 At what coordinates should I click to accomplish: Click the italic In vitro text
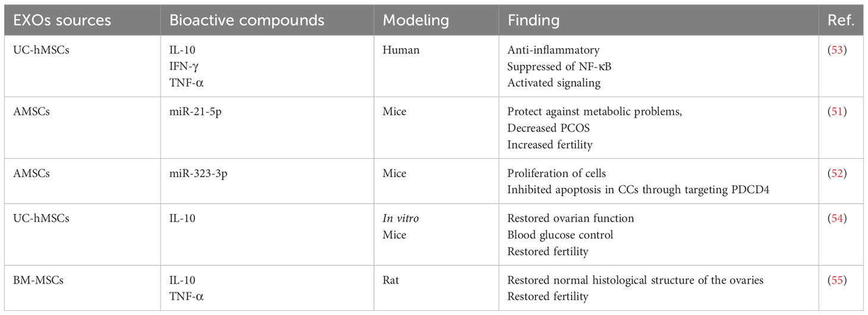pyautogui.click(x=400, y=218)
